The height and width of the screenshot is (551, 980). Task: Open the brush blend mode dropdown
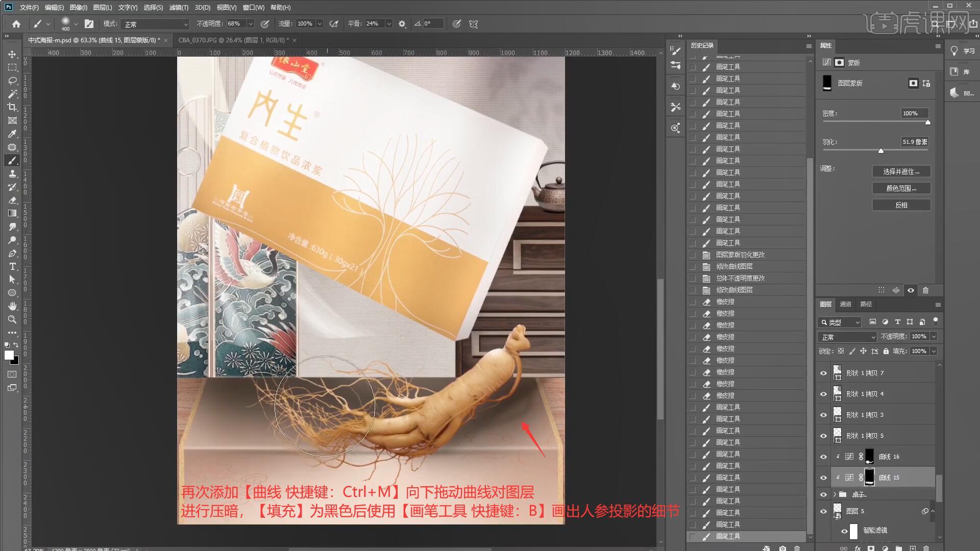[x=156, y=24]
